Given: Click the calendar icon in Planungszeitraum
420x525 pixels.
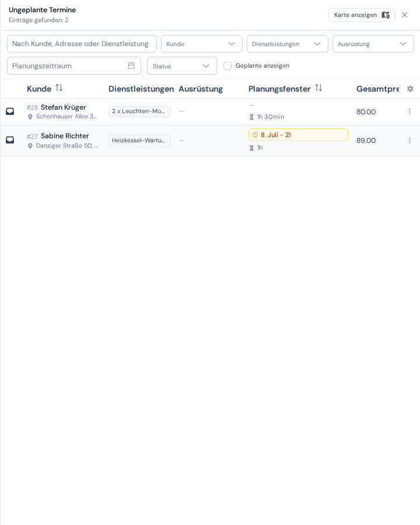Looking at the screenshot, I should pyautogui.click(x=131, y=65).
